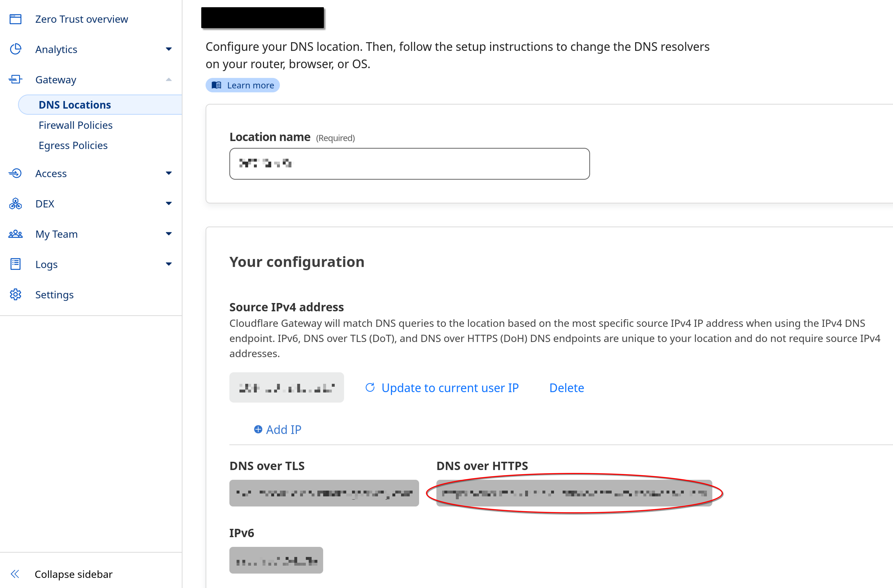Switch to Firewall Policies

pyautogui.click(x=76, y=125)
